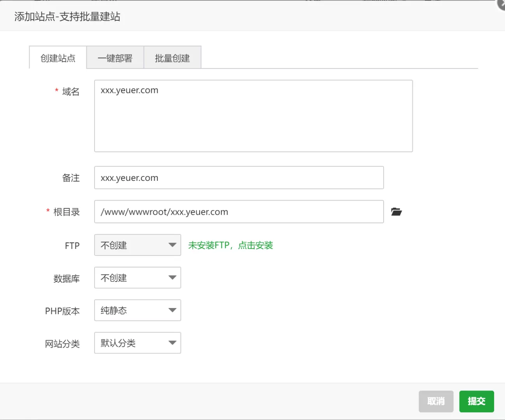Image resolution: width=505 pixels, height=420 pixels.
Task: Click the circular close control at top right
Action: (501, 5)
